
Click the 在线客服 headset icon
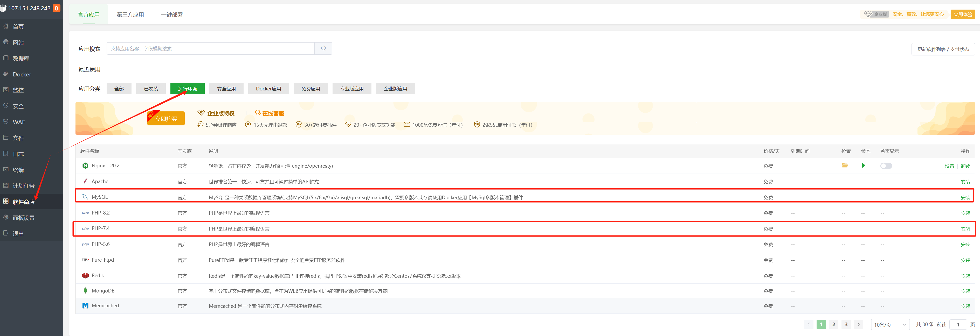click(258, 113)
